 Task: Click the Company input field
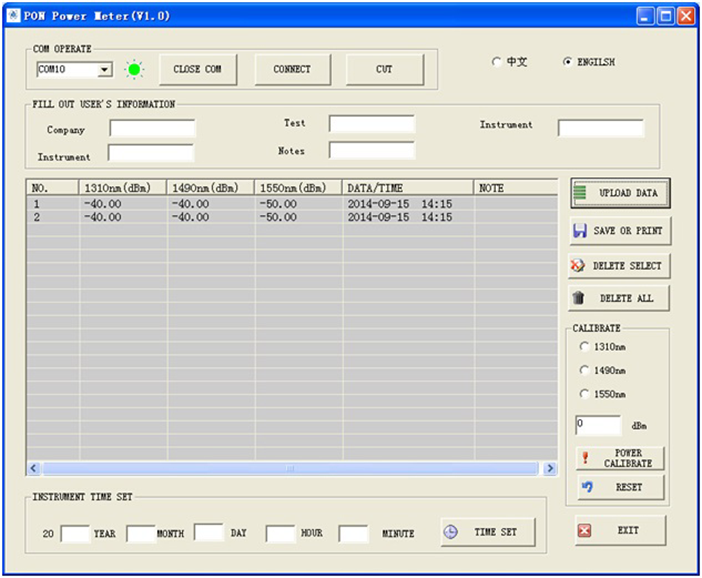click(x=152, y=129)
